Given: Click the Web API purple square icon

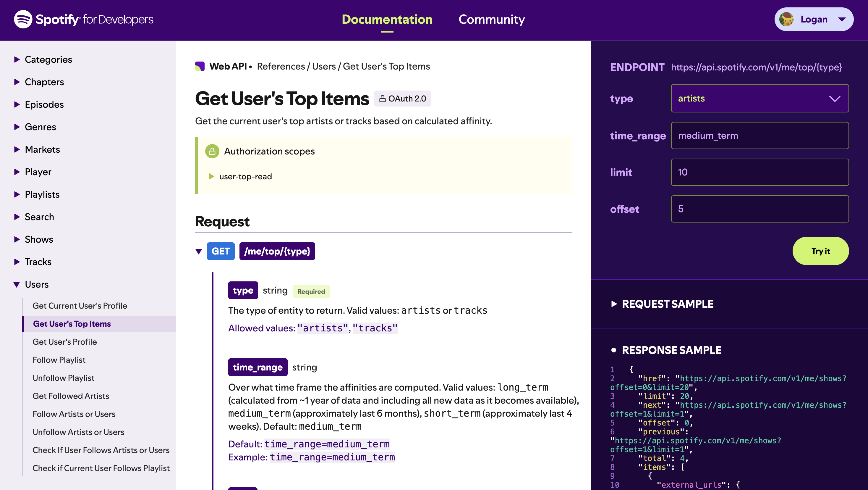Looking at the screenshot, I should pyautogui.click(x=200, y=67).
